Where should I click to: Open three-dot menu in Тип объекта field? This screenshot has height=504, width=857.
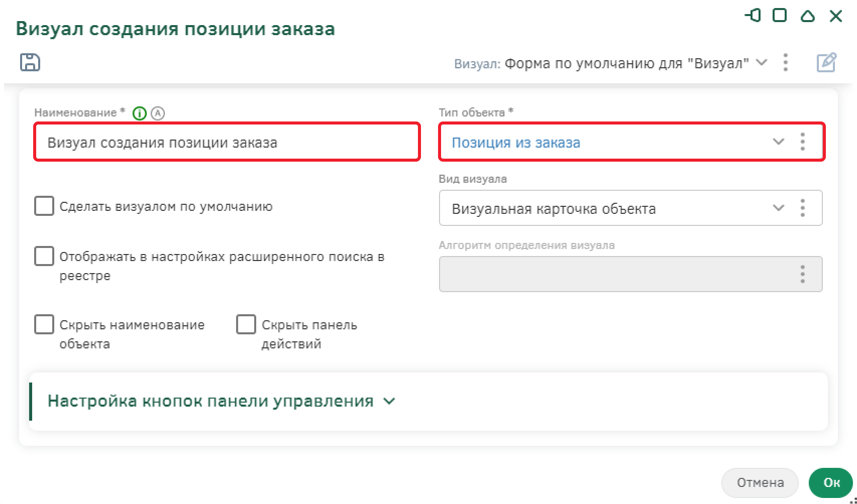(x=802, y=142)
